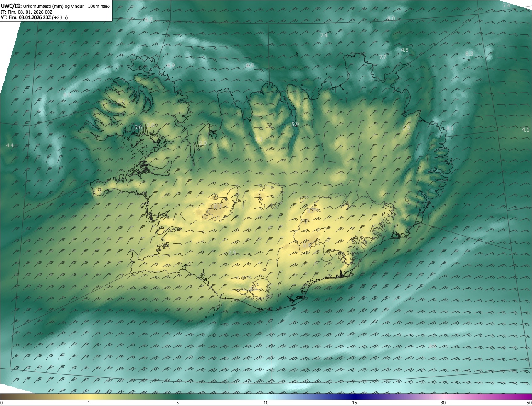This screenshot has height=406, width=532.
Task: Click the 5.6 value label on the map
Action: (138, 127)
